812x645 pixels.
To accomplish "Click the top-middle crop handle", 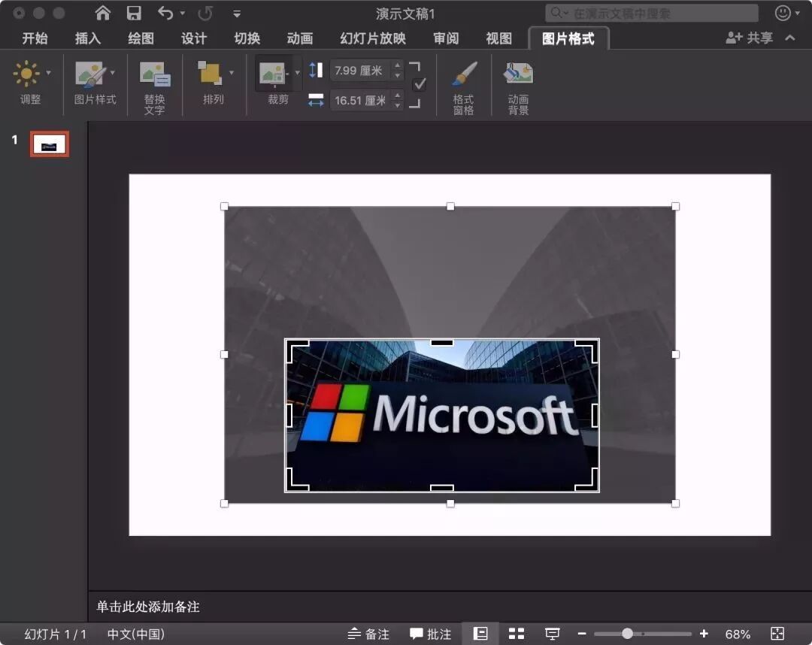I will 442,343.
